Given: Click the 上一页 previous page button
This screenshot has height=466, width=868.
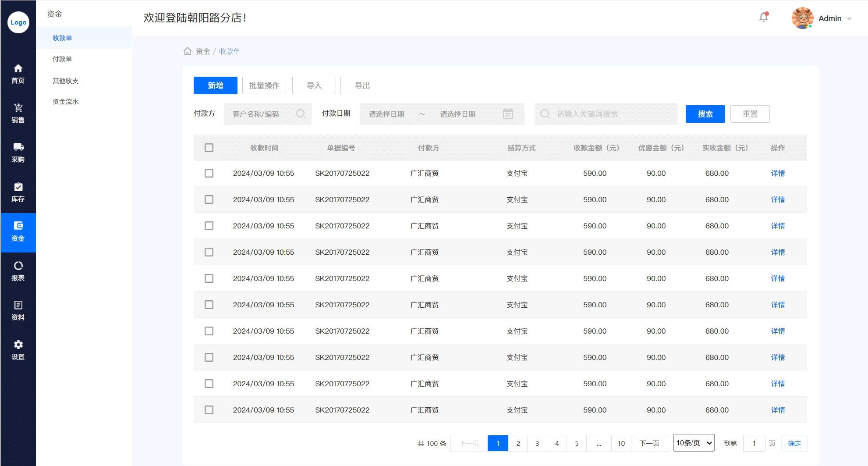Looking at the screenshot, I should click(469, 443).
